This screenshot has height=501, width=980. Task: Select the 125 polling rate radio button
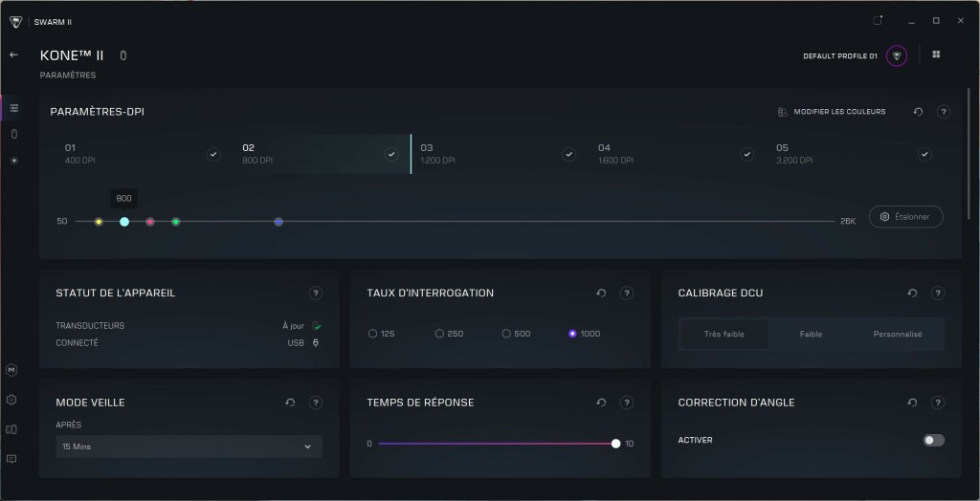(372, 334)
